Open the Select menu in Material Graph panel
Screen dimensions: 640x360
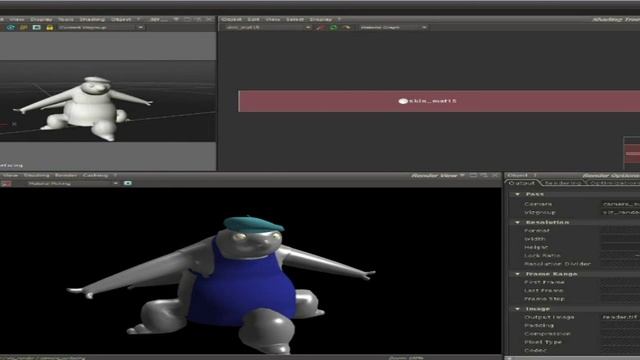(295, 19)
